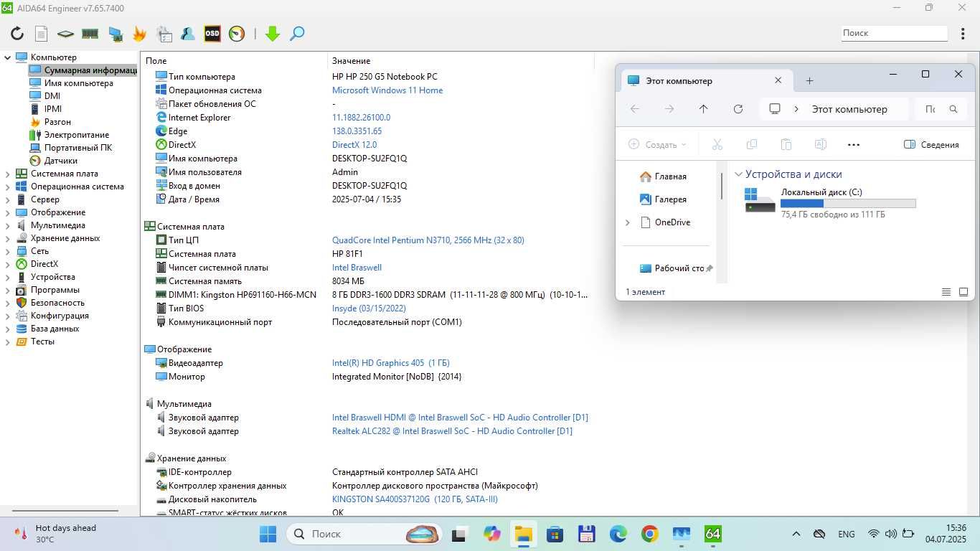Click the checklist preferences icon in AIDA64 toolbar
The width and height of the screenshot is (980, 551).
coord(164,34)
